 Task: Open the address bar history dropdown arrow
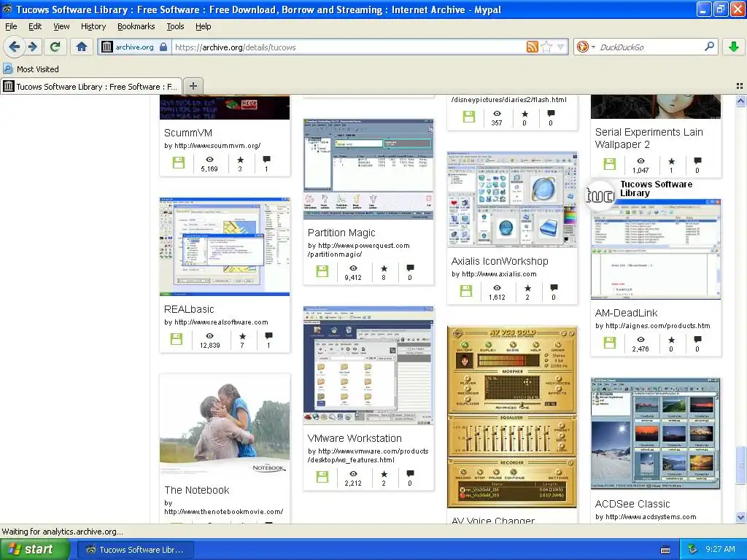coord(561,47)
